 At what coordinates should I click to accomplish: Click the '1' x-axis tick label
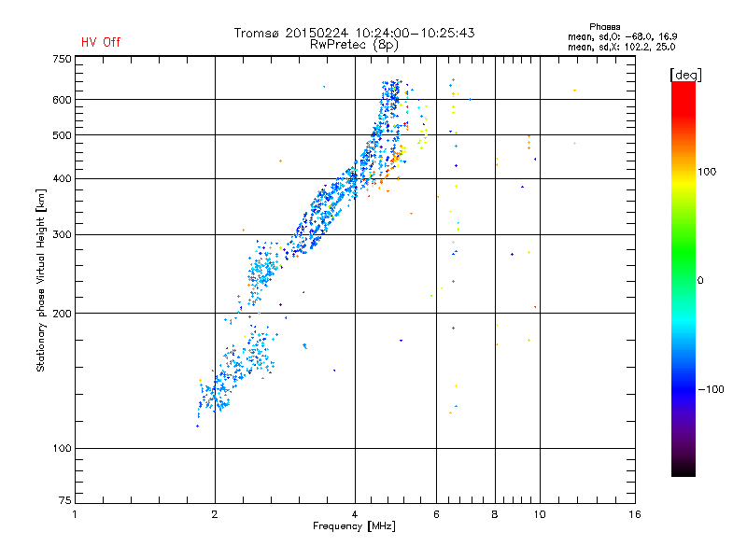point(75,514)
